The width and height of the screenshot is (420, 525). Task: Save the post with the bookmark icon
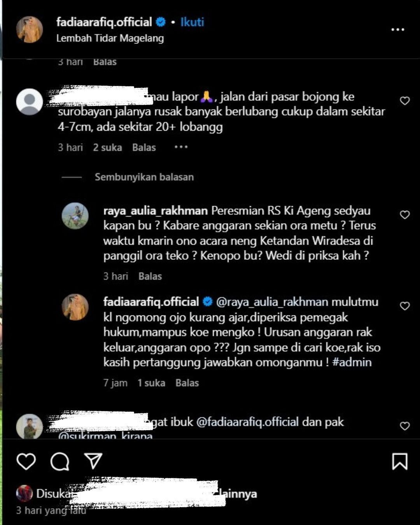click(x=400, y=461)
